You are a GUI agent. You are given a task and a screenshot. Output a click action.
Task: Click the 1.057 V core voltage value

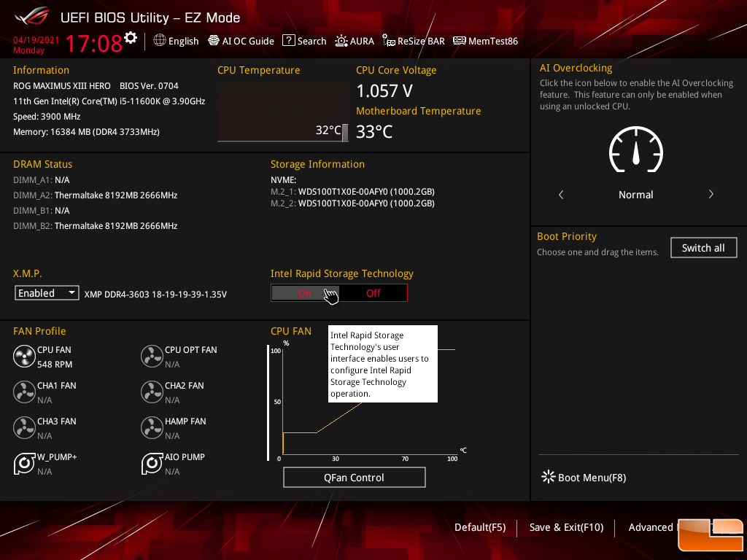pyautogui.click(x=384, y=91)
